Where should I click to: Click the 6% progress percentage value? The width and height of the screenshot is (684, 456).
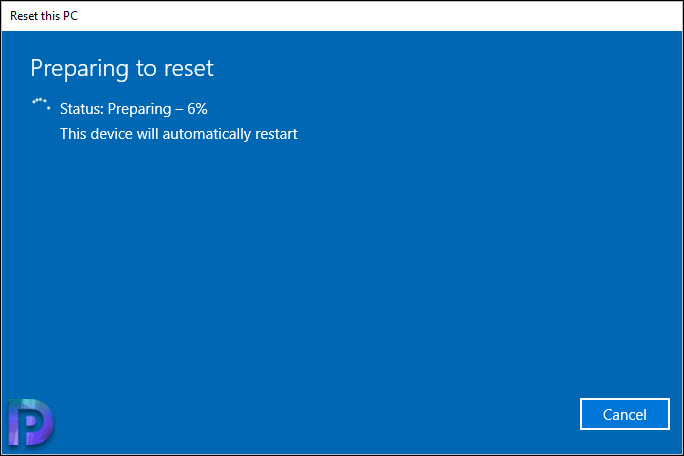(x=197, y=109)
